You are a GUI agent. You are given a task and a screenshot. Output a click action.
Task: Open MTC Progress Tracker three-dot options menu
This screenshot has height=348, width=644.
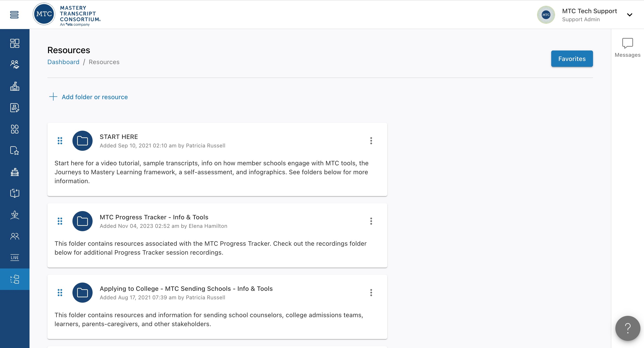point(371,221)
